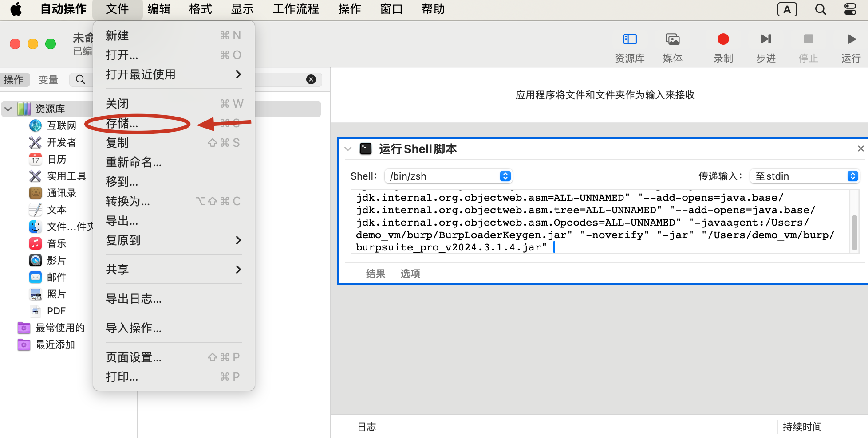The height and width of the screenshot is (438, 868).
Task: Choose 关闭 from the menu
Action: [x=174, y=104]
